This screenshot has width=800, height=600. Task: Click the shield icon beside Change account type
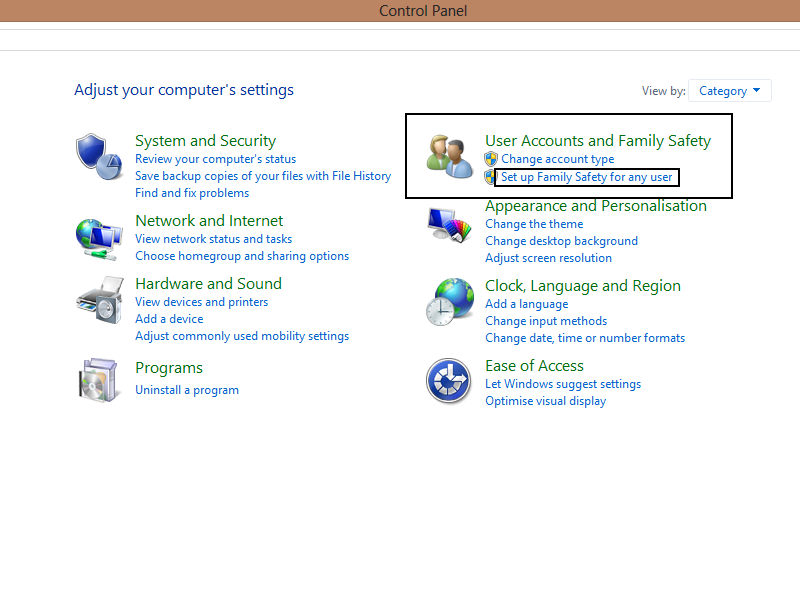491,159
